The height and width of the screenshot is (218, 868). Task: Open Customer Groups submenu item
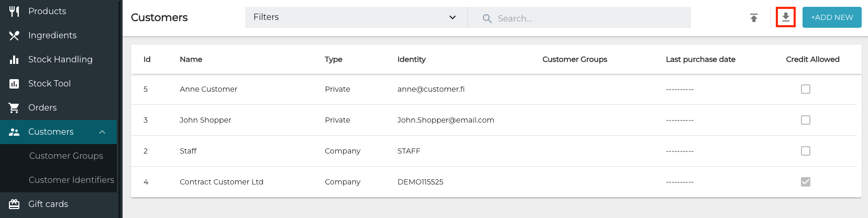pyautogui.click(x=66, y=156)
